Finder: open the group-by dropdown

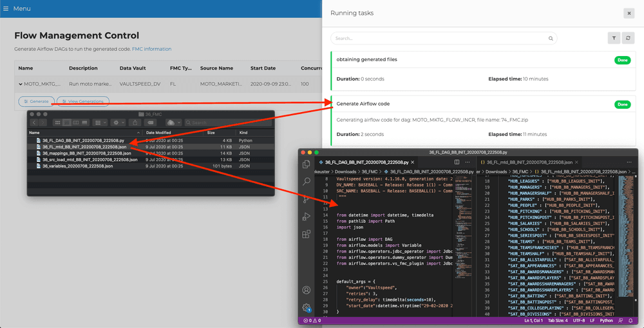click(100, 122)
